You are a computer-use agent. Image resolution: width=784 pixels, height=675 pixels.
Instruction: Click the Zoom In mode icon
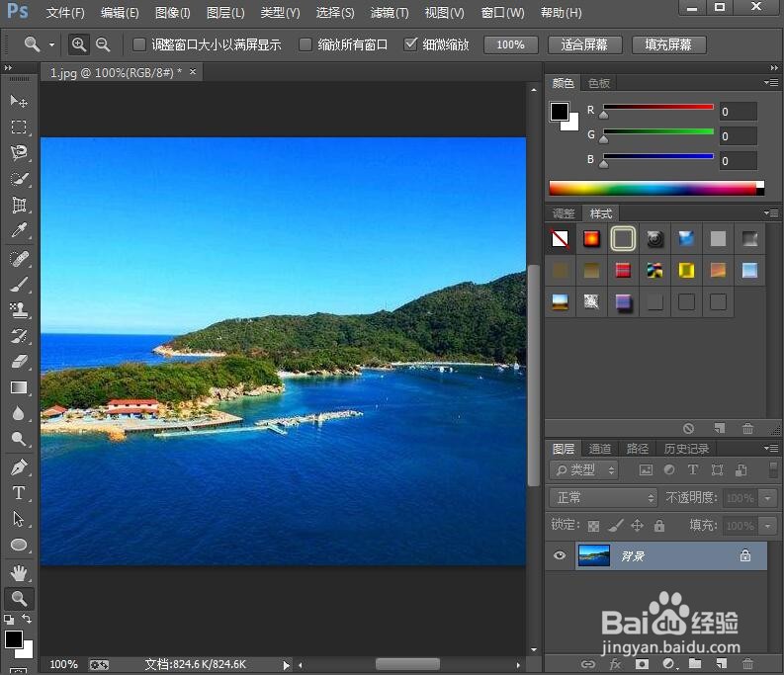79,44
